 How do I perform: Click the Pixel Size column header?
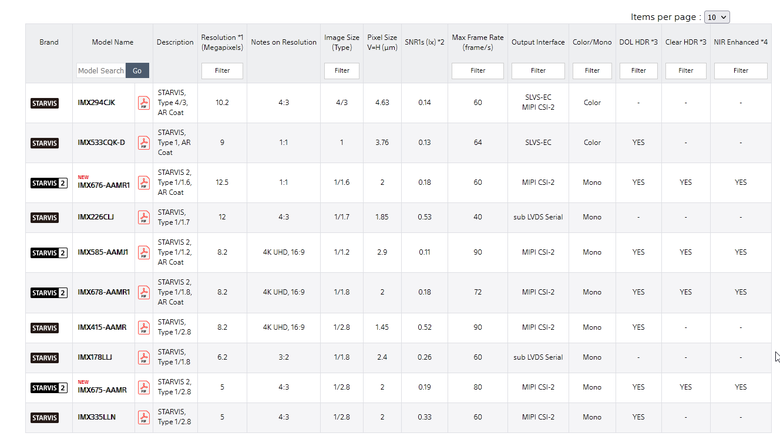(382, 42)
